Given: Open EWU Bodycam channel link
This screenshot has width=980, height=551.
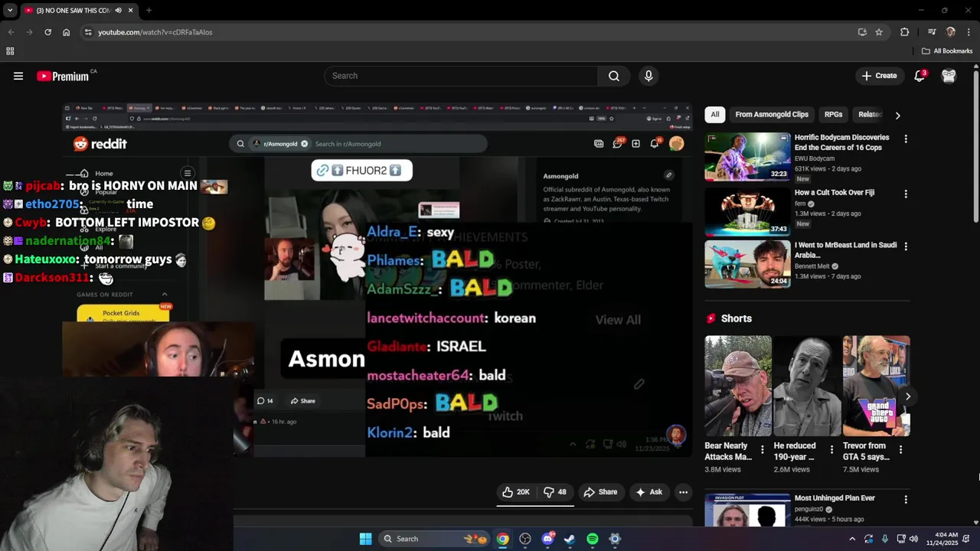Looking at the screenshot, I should coord(815,158).
